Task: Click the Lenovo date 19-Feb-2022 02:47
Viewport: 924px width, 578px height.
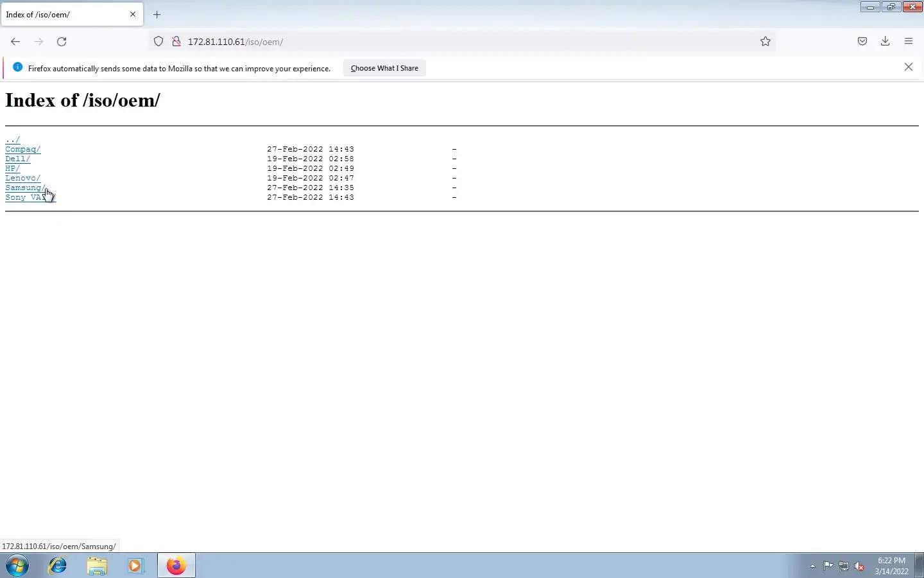Action: click(311, 178)
